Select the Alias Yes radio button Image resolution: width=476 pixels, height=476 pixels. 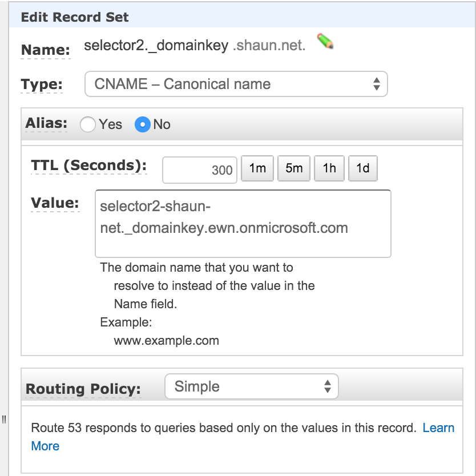point(88,124)
